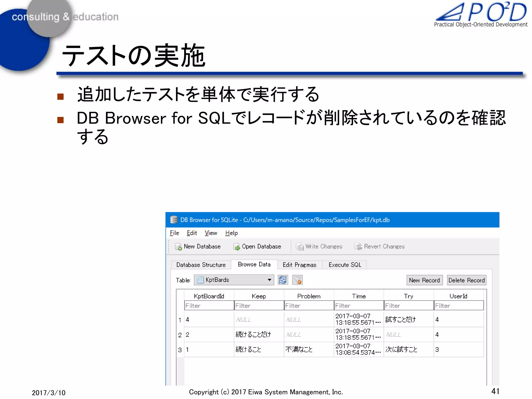This screenshot has width=532, height=399.
Task: Select the Try cell '次に試すこと'
Action: click(x=409, y=350)
